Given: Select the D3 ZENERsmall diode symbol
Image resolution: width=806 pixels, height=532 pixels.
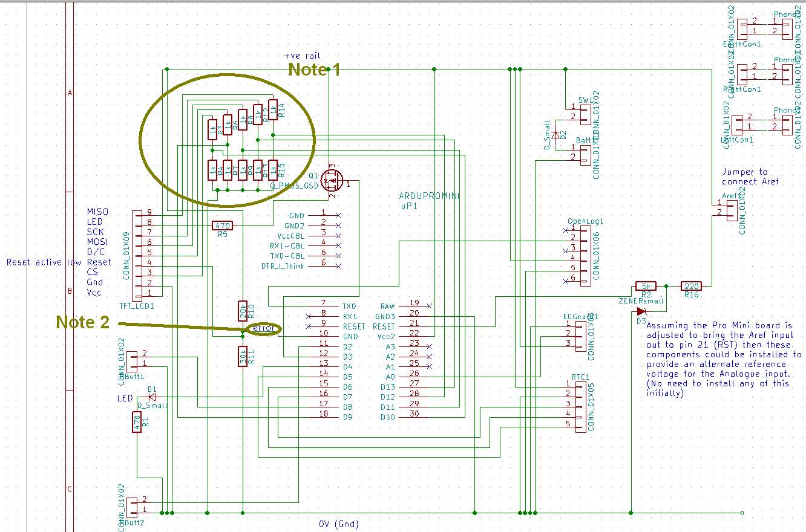Looking at the screenshot, I should point(640,311).
